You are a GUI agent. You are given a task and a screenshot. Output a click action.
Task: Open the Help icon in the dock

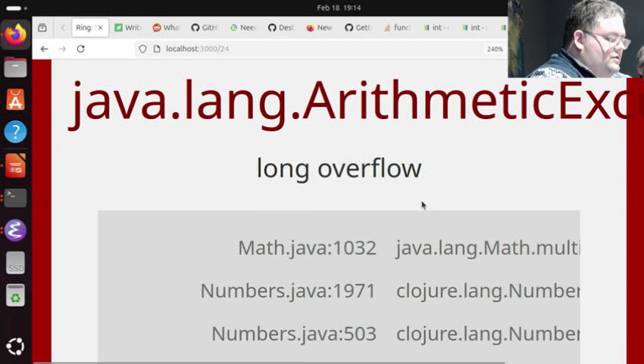[x=15, y=132]
